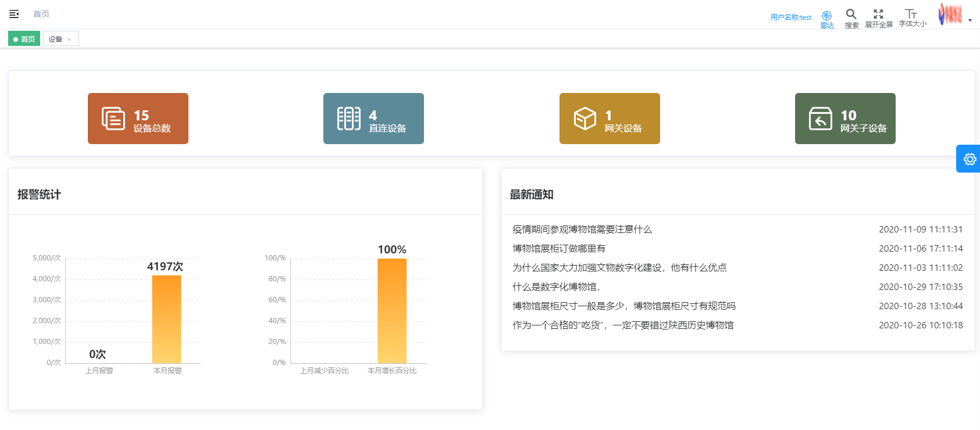This screenshot has width=980, height=430.
Task: Click timestamp 2020-11-06 17:11:14
Action: (x=921, y=249)
